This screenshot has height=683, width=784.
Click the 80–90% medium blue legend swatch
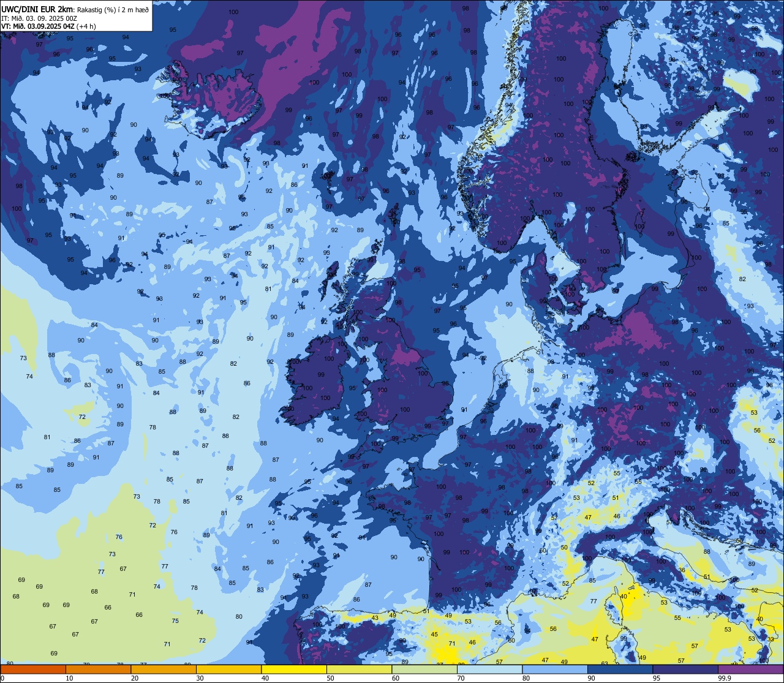[555, 669]
